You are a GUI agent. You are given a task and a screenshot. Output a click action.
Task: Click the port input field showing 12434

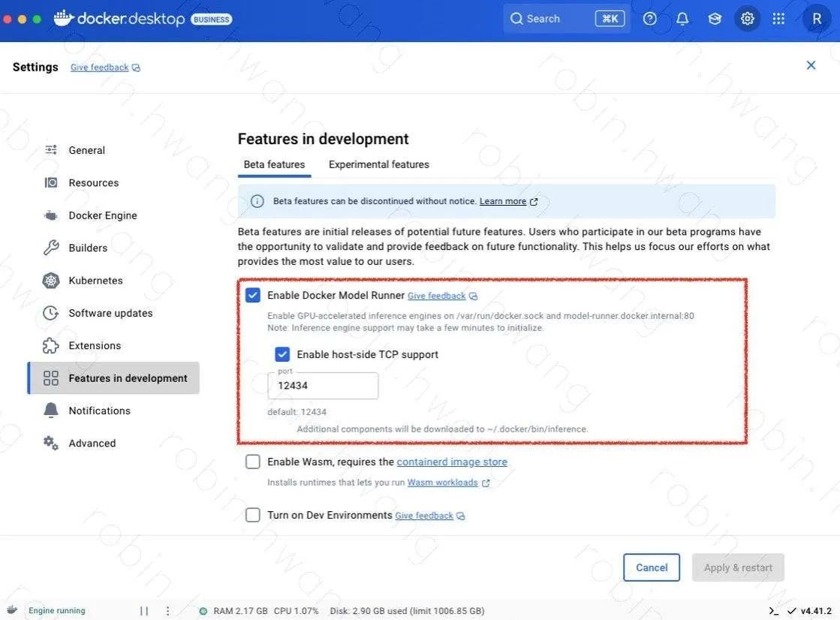pos(323,385)
